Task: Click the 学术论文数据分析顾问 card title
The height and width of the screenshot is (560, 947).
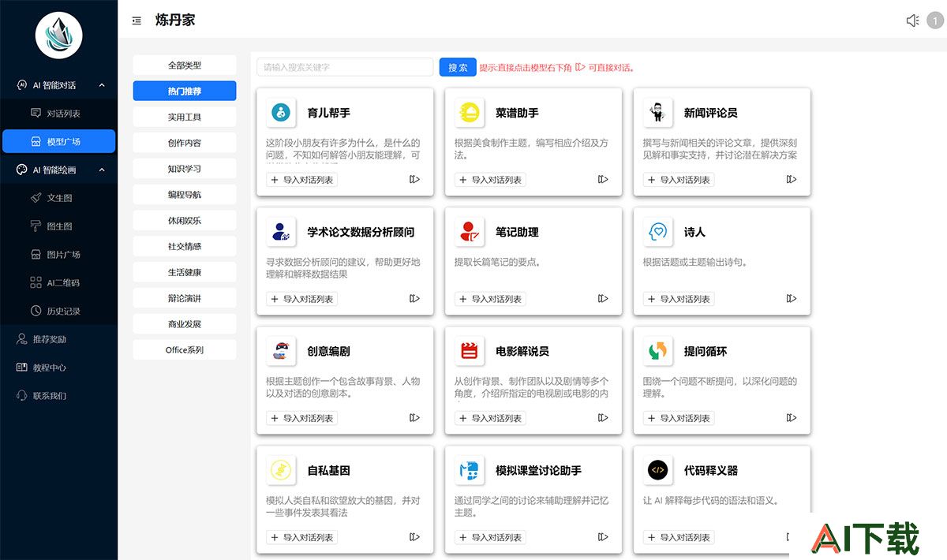Action: pyautogui.click(x=361, y=233)
